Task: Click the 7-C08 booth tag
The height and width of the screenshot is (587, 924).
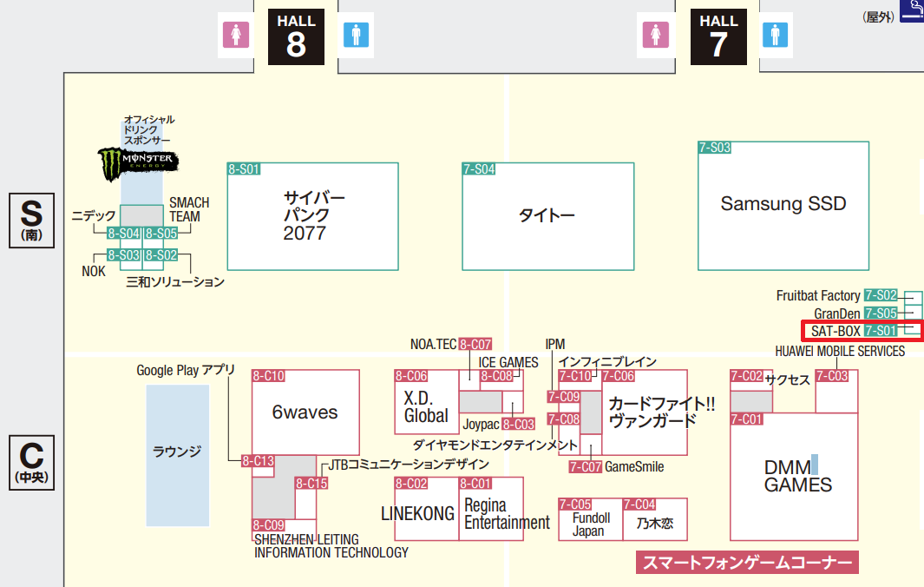Action: click(564, 419)
